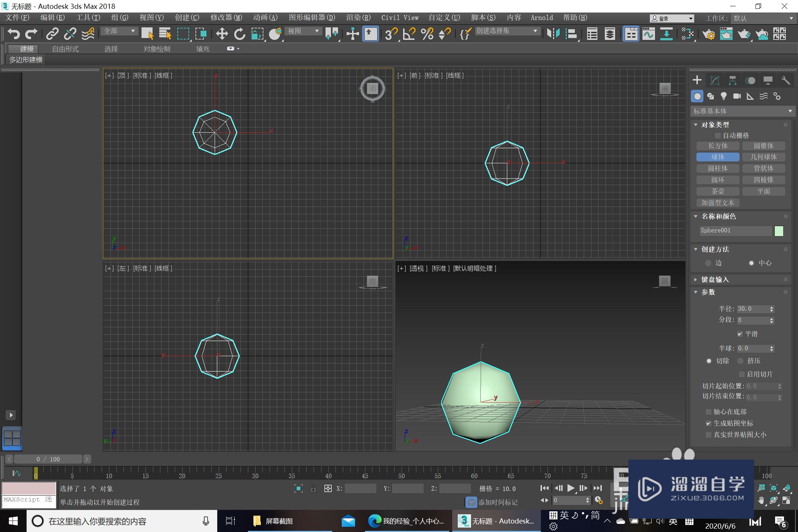This screenshot has width=798, height=532.
Task: Toggle the Percent Snap icon
Action: point(427,34)
